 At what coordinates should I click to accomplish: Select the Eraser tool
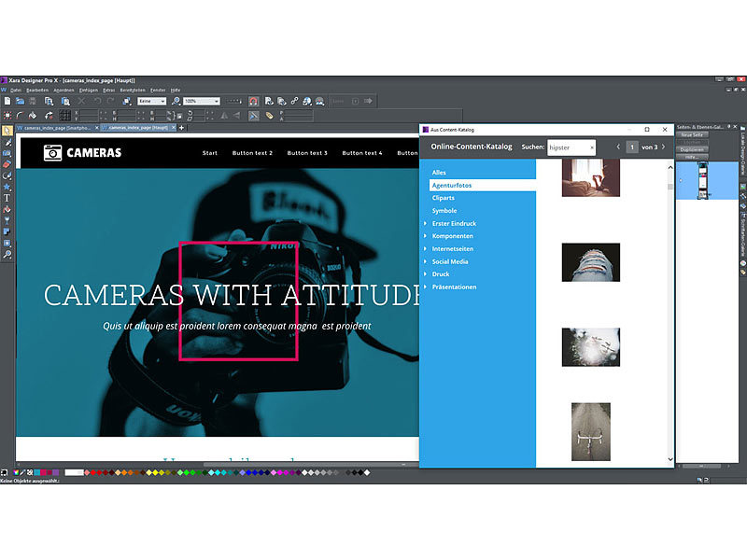tap(7, 165)
